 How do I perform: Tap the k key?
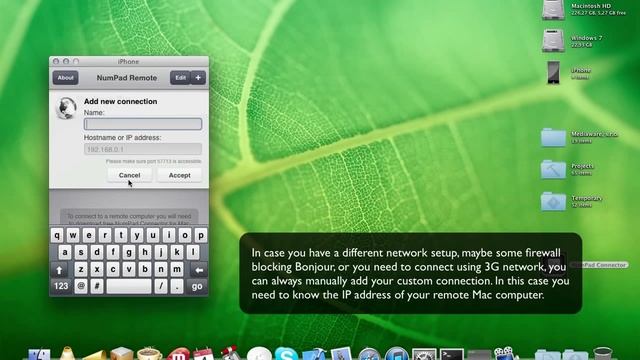pyautogui.click(x=177, y=253)
